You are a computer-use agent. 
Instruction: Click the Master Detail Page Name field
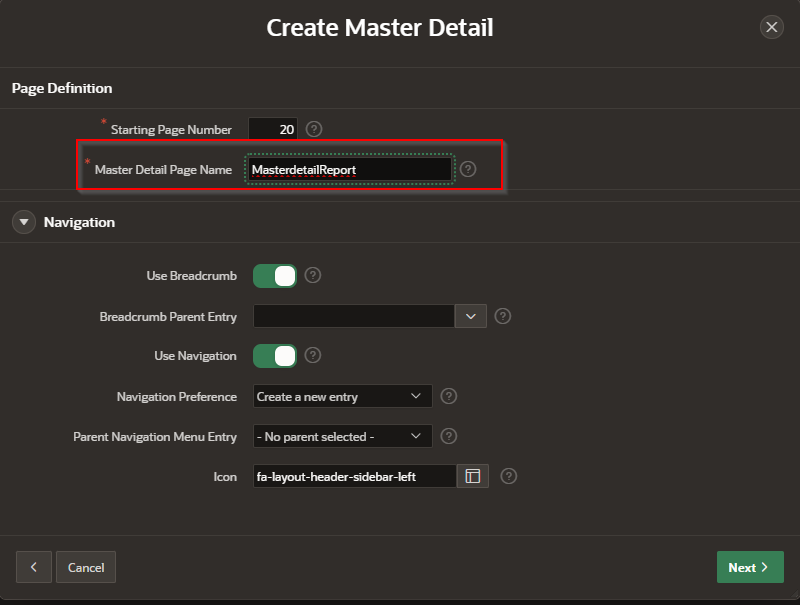click(x=349, y=169)
